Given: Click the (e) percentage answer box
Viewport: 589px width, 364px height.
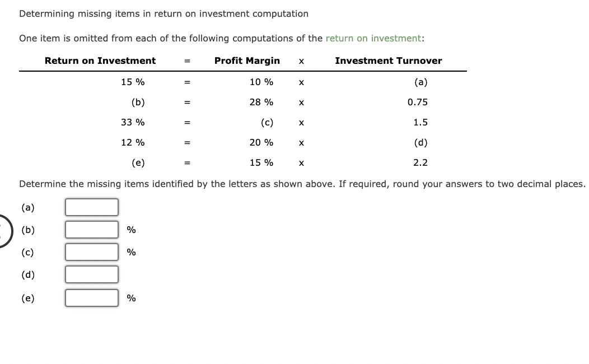Looking at the screenshot, I should [91, 297].
